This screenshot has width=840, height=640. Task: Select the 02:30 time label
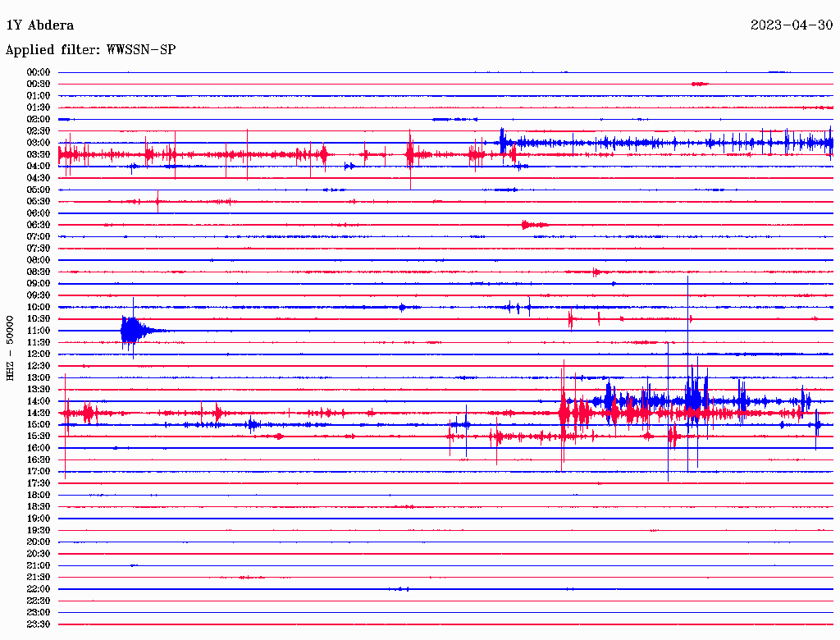tap(39, 131)
